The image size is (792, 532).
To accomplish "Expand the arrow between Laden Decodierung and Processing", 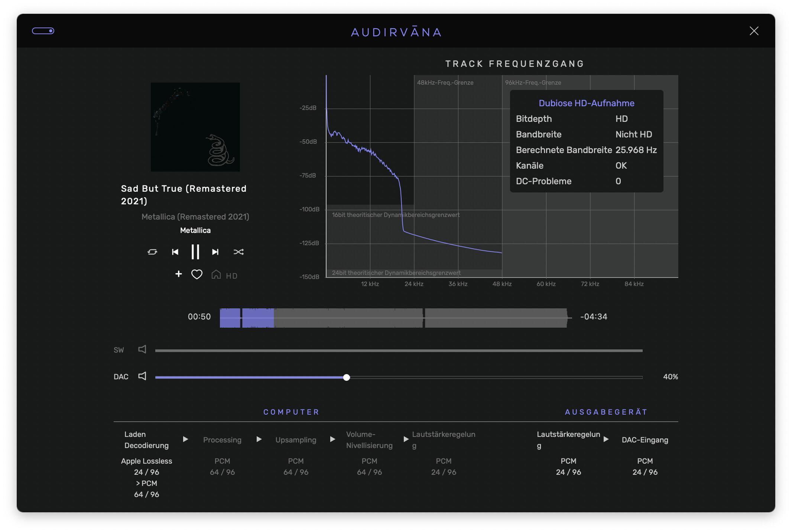I will [186, 439].
